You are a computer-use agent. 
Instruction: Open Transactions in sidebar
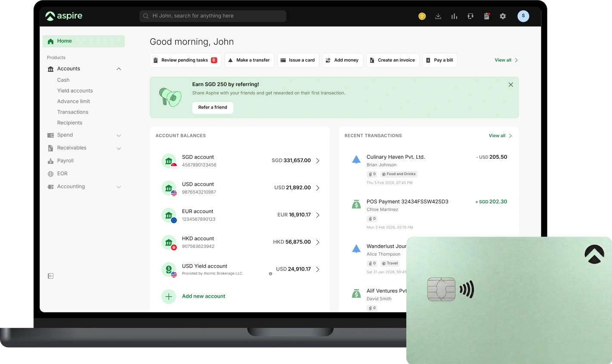pyautogui.click(x=73, y=112)
